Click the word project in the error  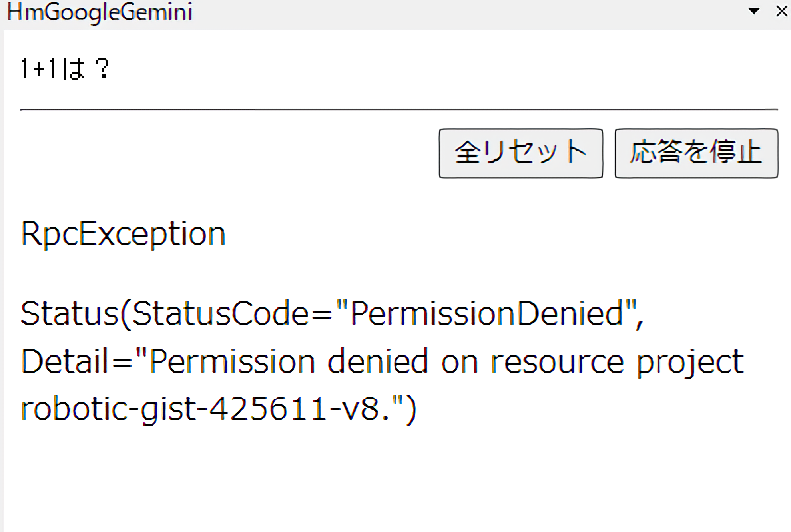690,361
